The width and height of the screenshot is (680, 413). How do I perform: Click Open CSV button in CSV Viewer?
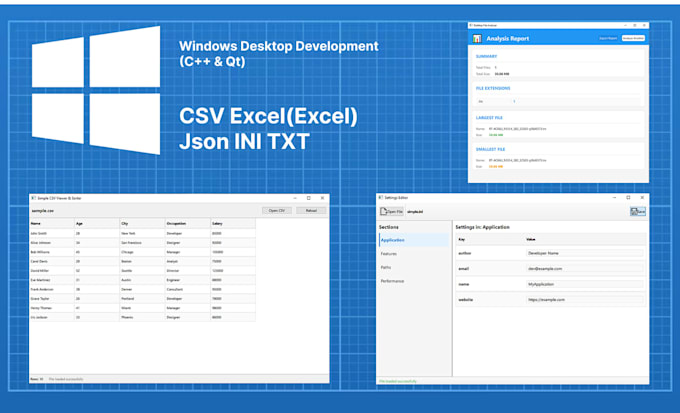277,210
